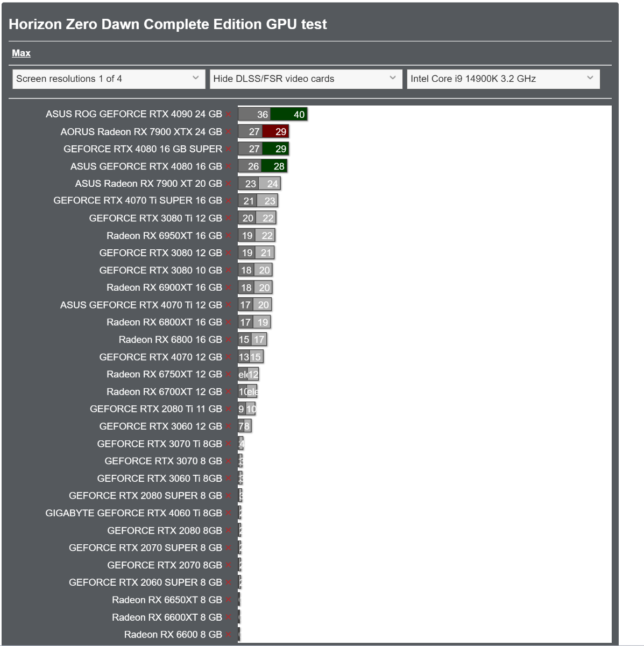This screenshot has width=644, height=646.
Task: Open the Hide DLSS/FSR video cards dropdown
Action: pyautogui.click(x=306, y=79)
